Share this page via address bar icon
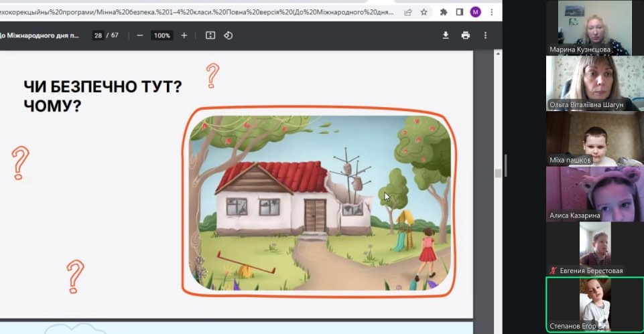Screen dimensions: 644x334 coord(408,12)
